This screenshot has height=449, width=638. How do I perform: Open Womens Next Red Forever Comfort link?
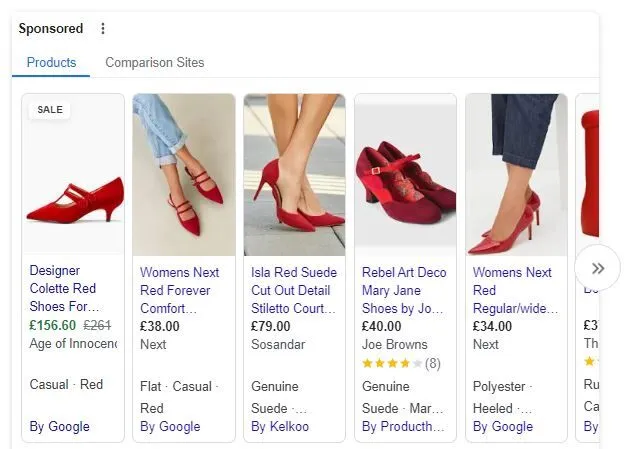(179, 290)
